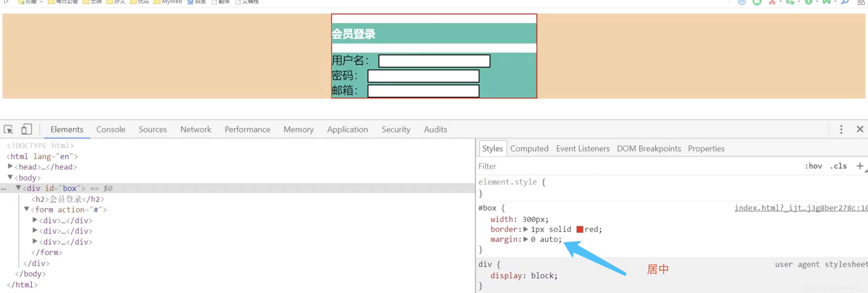This screenshot has width=868, height=293.
Task: Click the margin property name
Action: (x=504, y=239)
